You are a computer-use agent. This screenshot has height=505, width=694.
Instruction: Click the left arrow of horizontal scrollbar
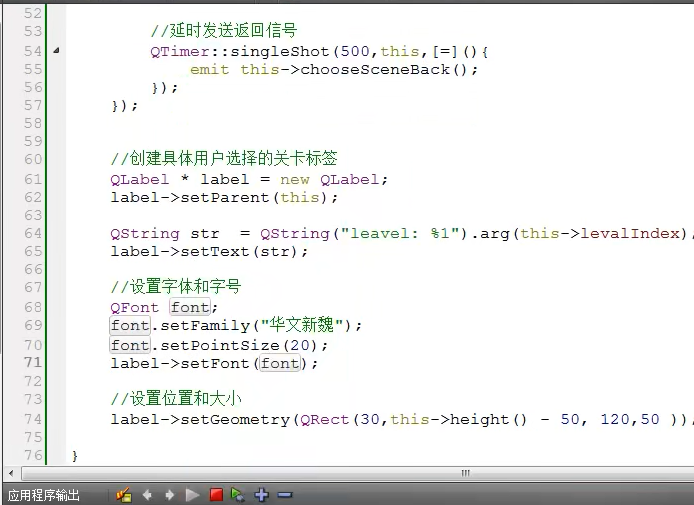click(11, 473)
